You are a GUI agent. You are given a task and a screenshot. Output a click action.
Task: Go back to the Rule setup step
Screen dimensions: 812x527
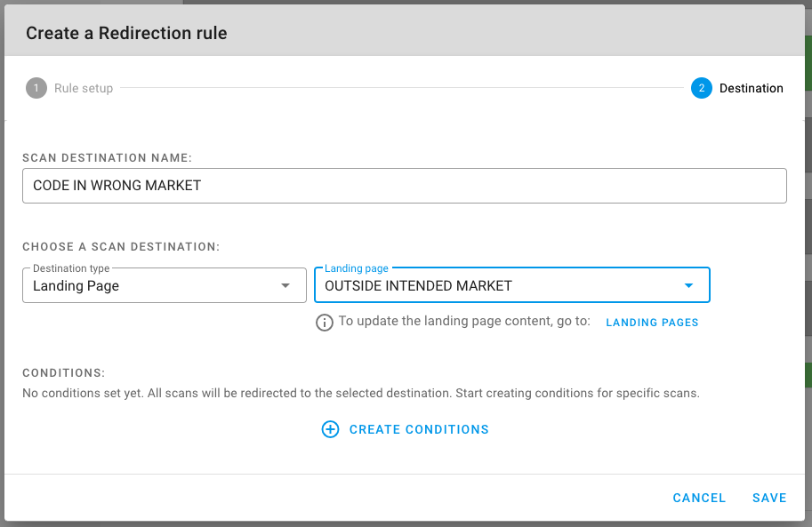pos(84,89)
